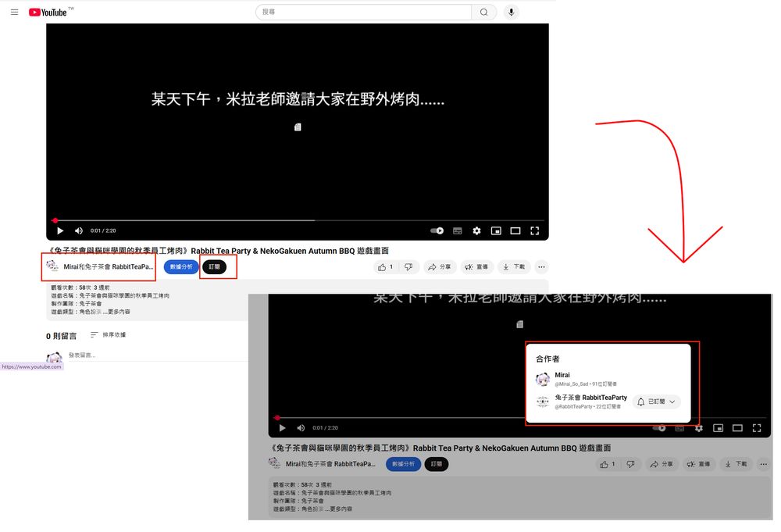Click the progress bar in the bright screenshot
This screenshot has height=532, width=781.
point(298,220)
